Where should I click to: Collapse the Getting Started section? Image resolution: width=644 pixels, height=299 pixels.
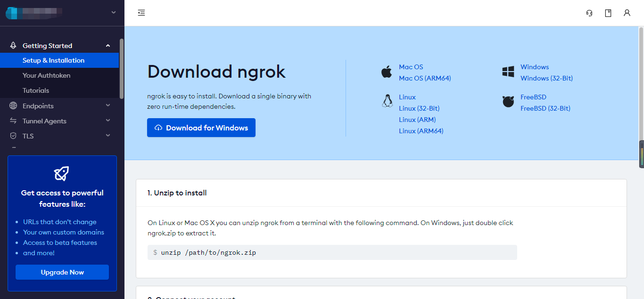108,45
